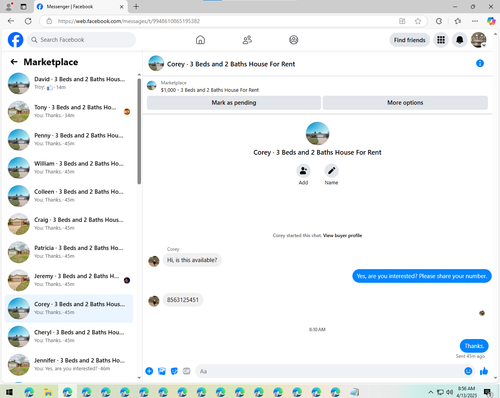
Task: Open Tony's rental house conversation
Action: (x=69, y=111)
